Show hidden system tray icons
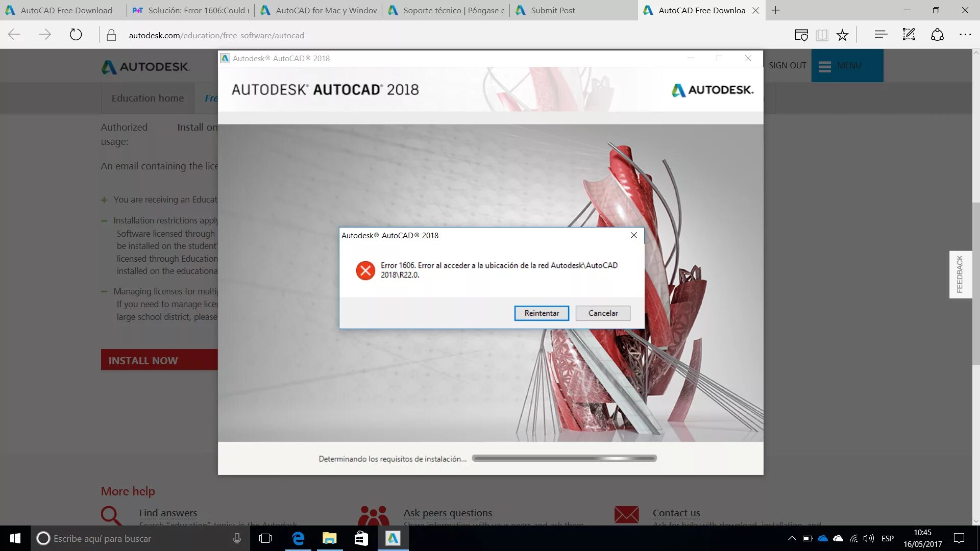The height and width of the screenshot is (551, 980). coord(792,538)
